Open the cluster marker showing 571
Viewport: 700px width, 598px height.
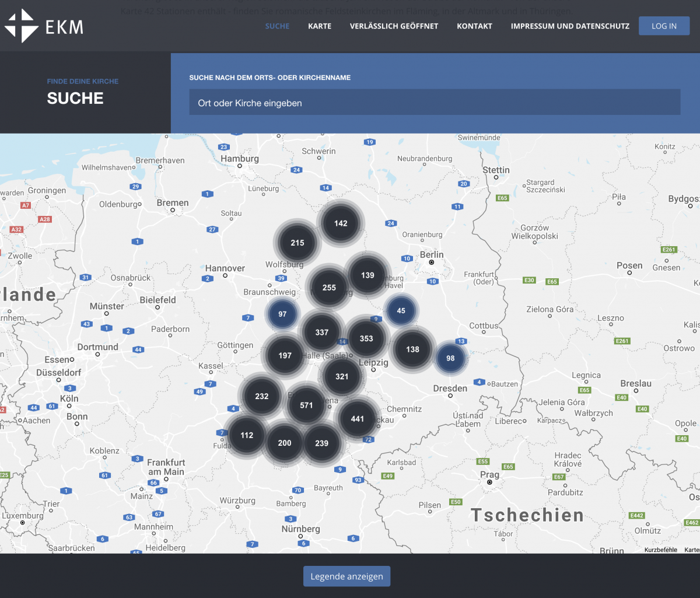pos(306,405)
